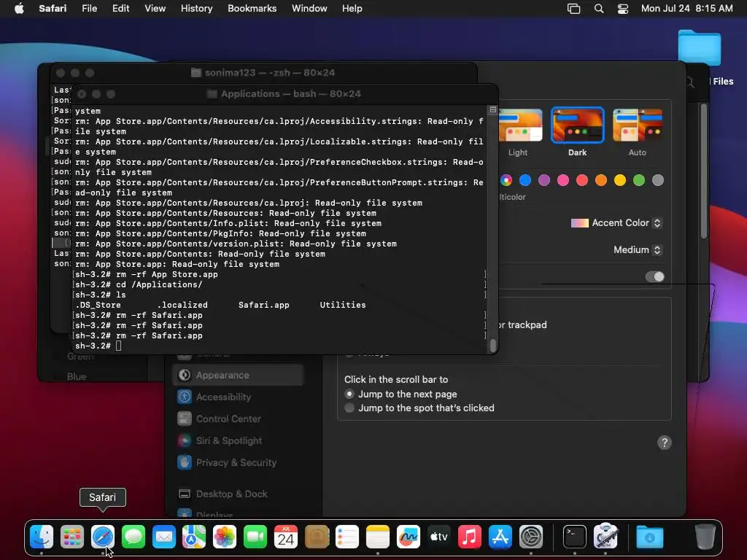Open Trash in the Dock
The image size is (747, 560).
coord(705,537)
